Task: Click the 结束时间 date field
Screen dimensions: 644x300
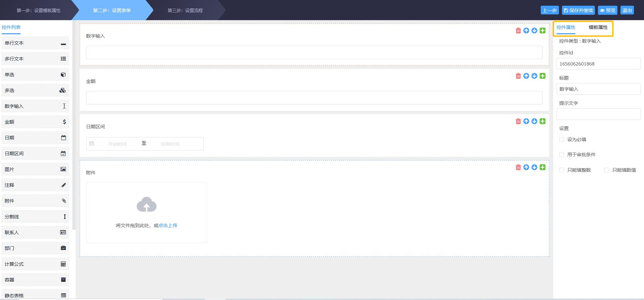Action: pyautogui.click(x=170, y=144)
